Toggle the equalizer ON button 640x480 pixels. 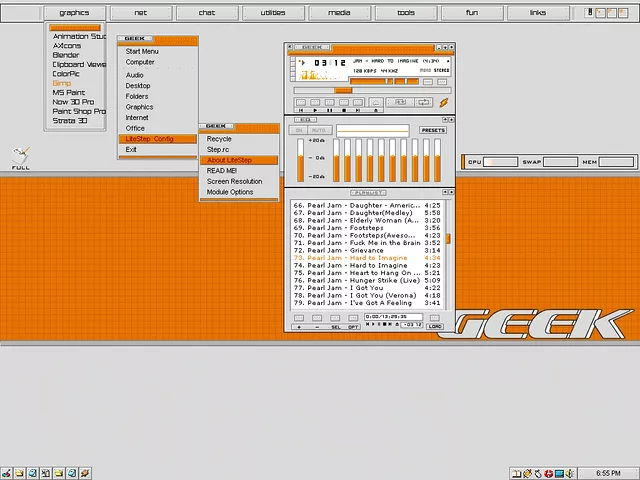tap(299, 130)
